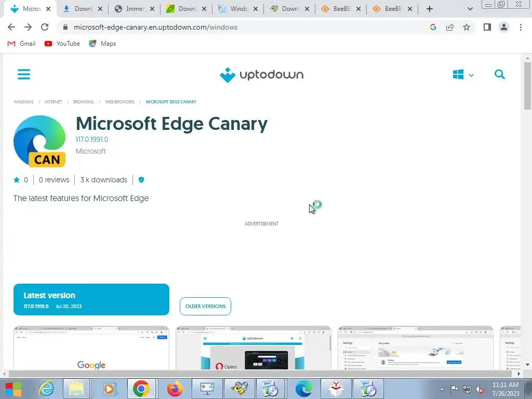Click the horizontal scrollbar at page bottom
The width and height of the screenshot is (532, 399).
pyautogui.click(x=260, y=374)
